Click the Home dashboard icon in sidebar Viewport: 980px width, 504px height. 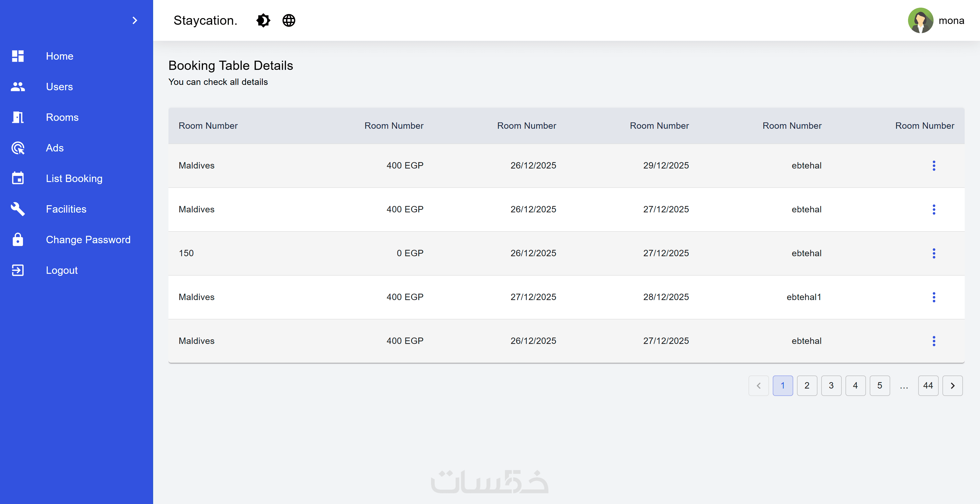[x=18, y=56]
